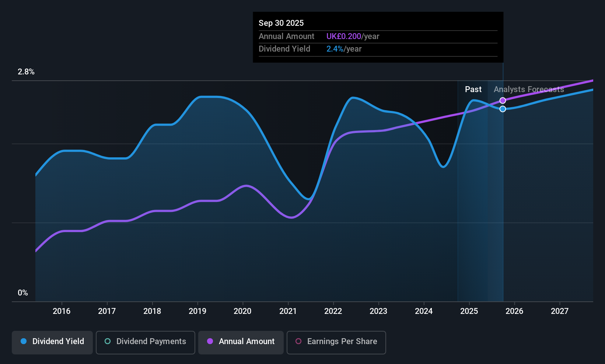
Task: Click the 2.4% dividend yield value
Action: click(x=335, y=49)
